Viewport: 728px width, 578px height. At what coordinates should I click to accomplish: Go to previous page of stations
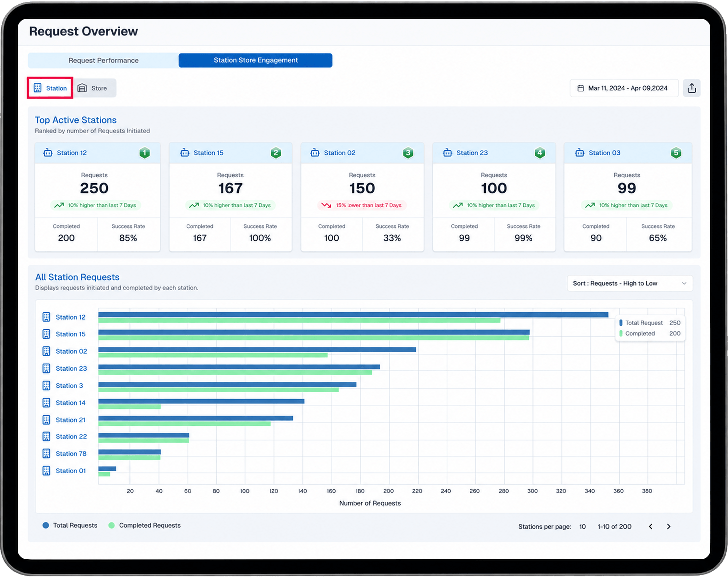650,527
